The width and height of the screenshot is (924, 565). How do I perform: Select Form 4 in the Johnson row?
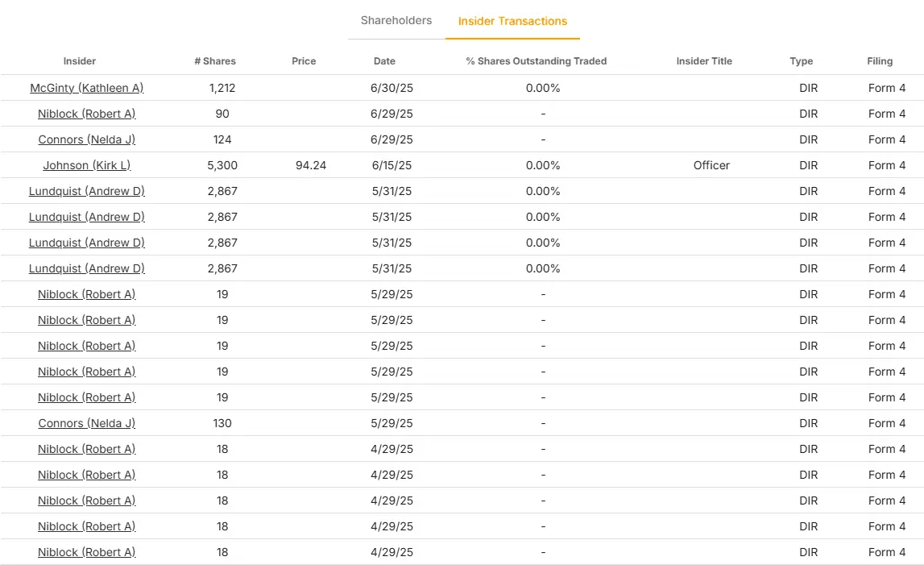coord(887,166)
